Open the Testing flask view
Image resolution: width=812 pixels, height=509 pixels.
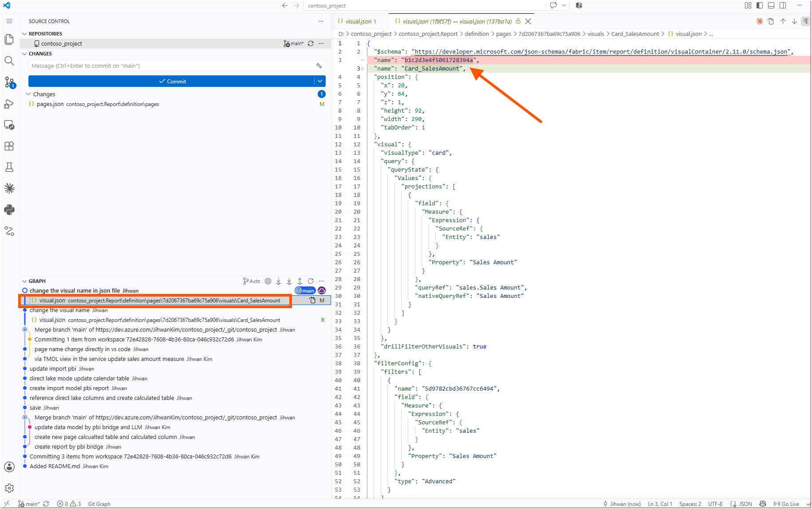9,167
